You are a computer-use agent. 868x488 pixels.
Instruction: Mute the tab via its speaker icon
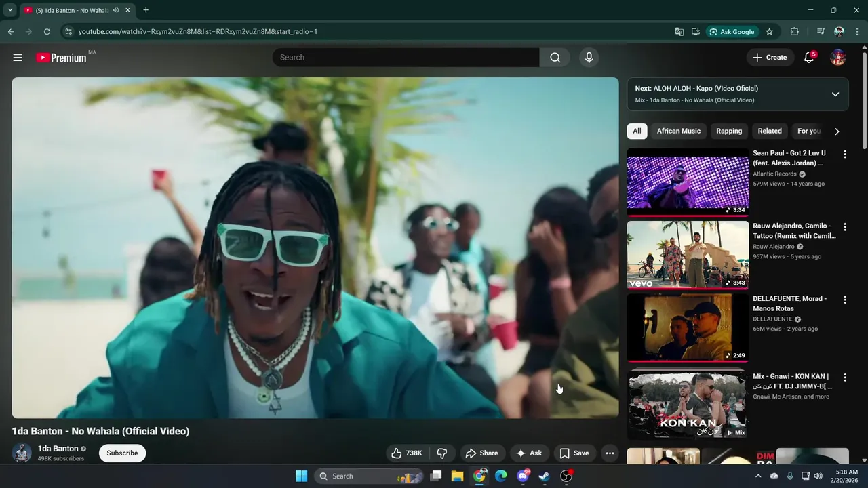[116, 10]
